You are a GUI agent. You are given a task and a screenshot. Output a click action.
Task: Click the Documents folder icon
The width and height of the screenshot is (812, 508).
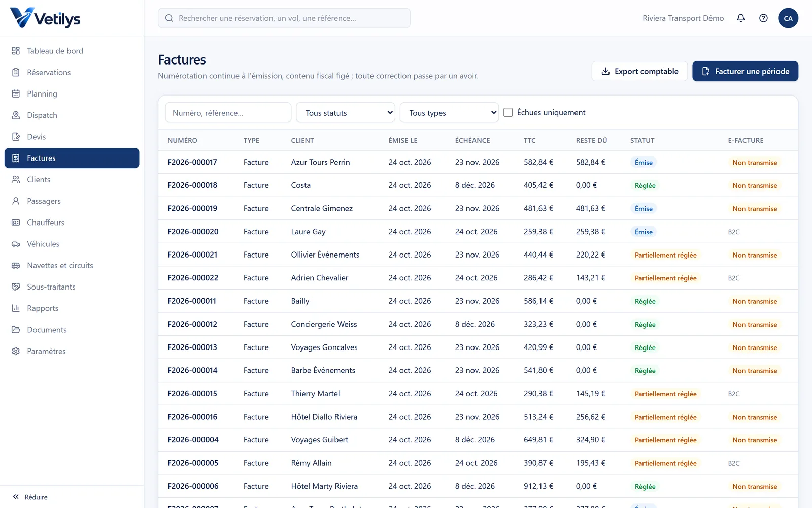pyautogui.click(x=16, y=330)
